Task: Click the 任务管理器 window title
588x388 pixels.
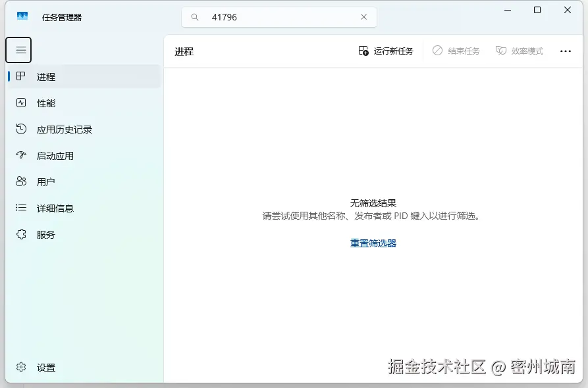Action: tap(62, 17)
